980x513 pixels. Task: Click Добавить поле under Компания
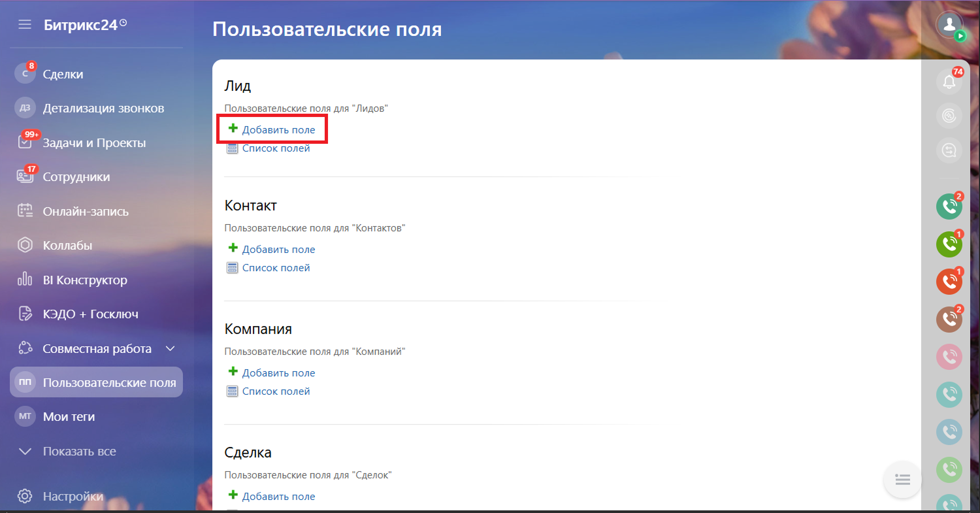pyautogui.click(x=278, y=372)
